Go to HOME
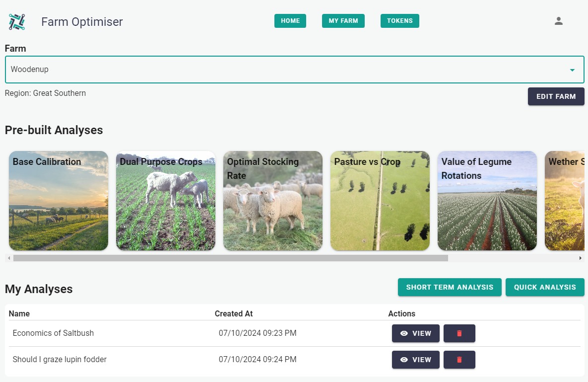Screen dimensions: 588x382 pos(290,21)
